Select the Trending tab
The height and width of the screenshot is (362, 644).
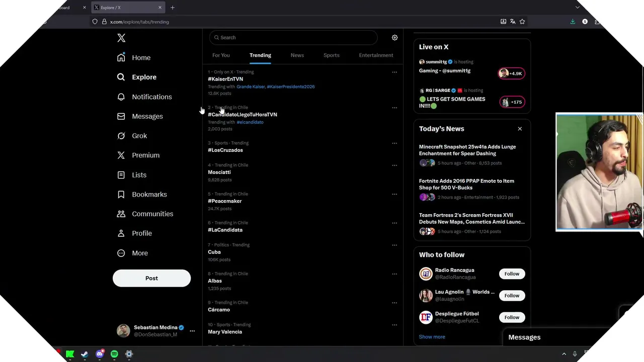[260, 55]
